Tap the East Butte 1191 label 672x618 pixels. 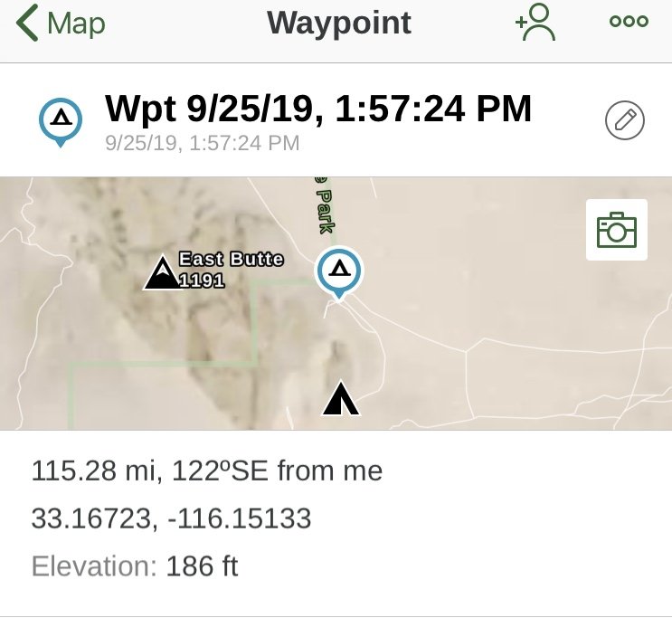click(x=231, y=270)
